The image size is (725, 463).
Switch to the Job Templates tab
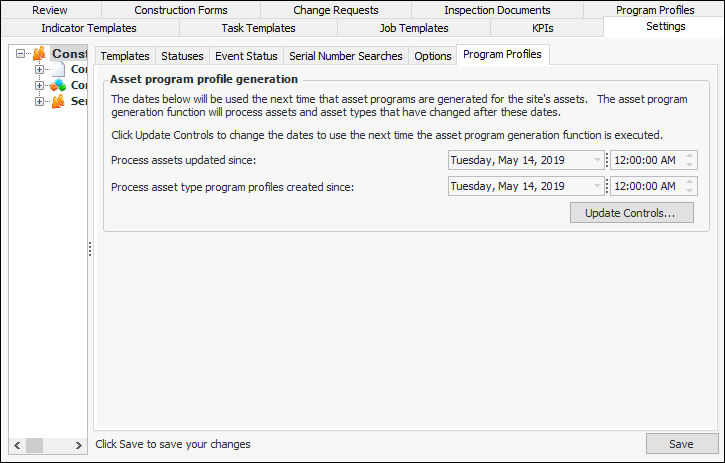(414, 28)
